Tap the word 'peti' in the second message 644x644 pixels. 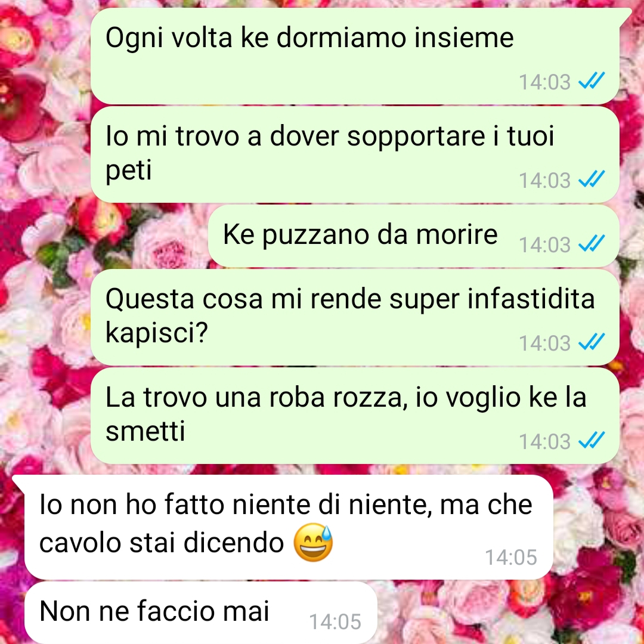click(x=129, y=170)
